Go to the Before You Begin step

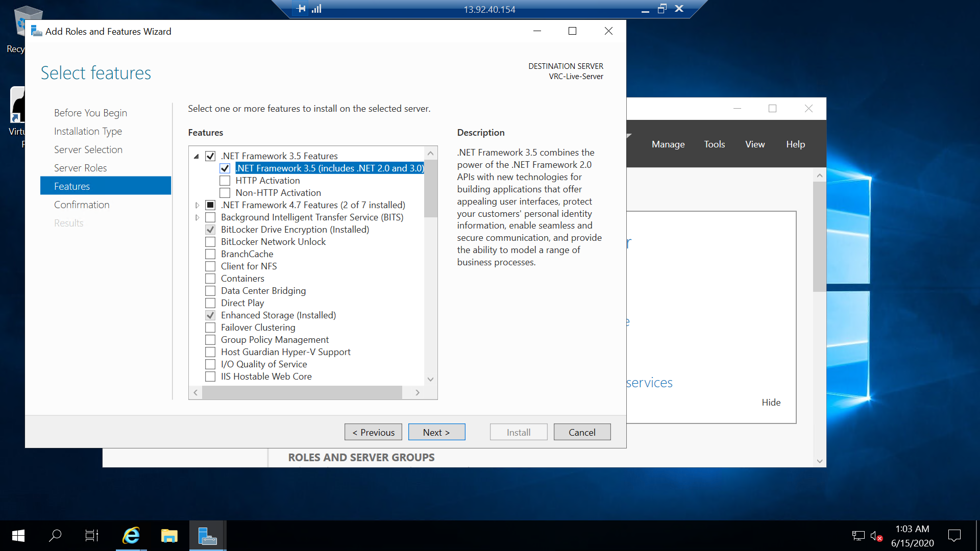tap(90, 113)
